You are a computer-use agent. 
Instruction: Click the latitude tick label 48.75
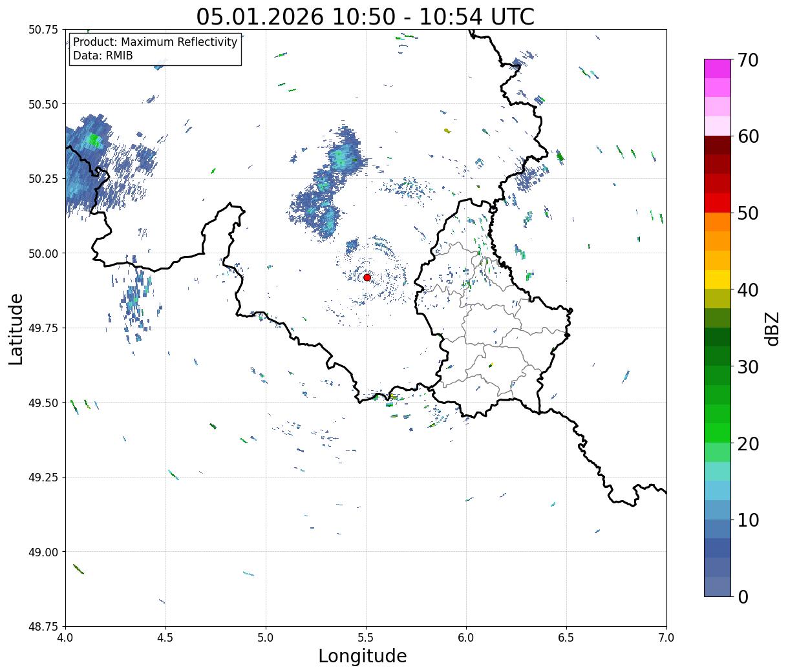43,627
